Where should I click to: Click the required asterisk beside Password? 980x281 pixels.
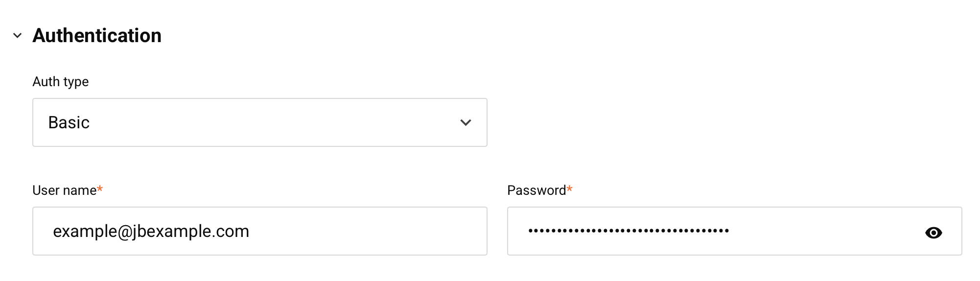[x=569, y=189]
